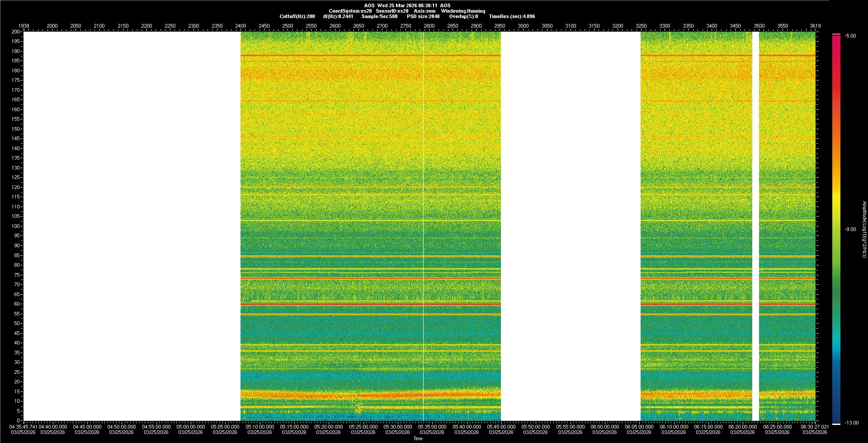Viewport: 868px width, 443px height.
Task: Click the 05:35:00.000 time axis label
Action: (432, 427)
